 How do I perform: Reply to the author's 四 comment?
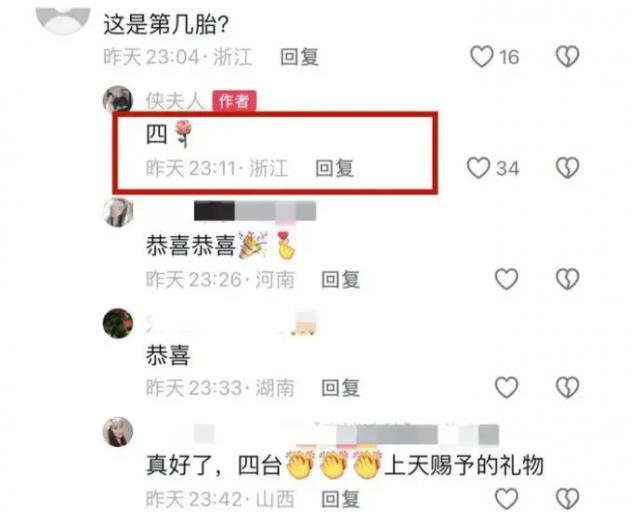335,168
